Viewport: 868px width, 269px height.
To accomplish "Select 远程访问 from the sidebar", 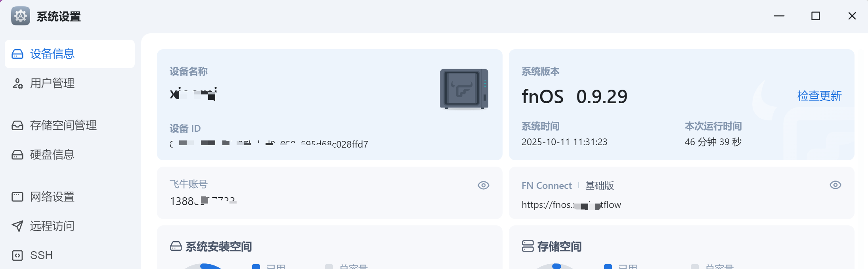I will [52, 226].
